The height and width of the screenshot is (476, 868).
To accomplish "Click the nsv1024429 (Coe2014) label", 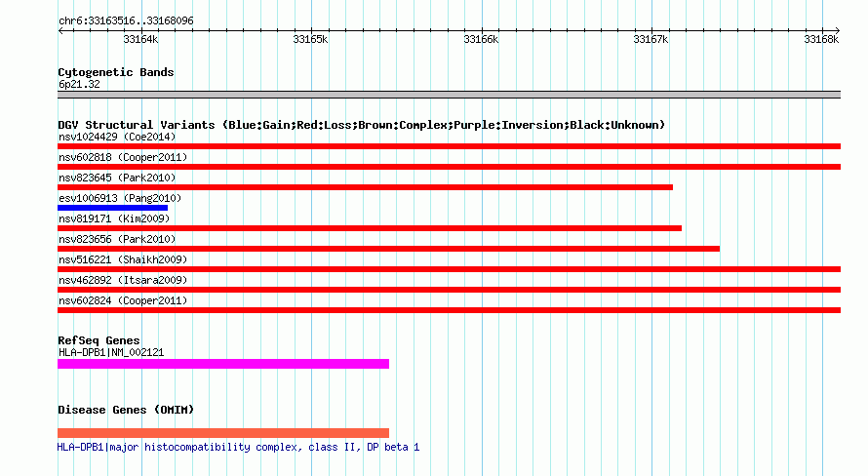I will 117,137.
